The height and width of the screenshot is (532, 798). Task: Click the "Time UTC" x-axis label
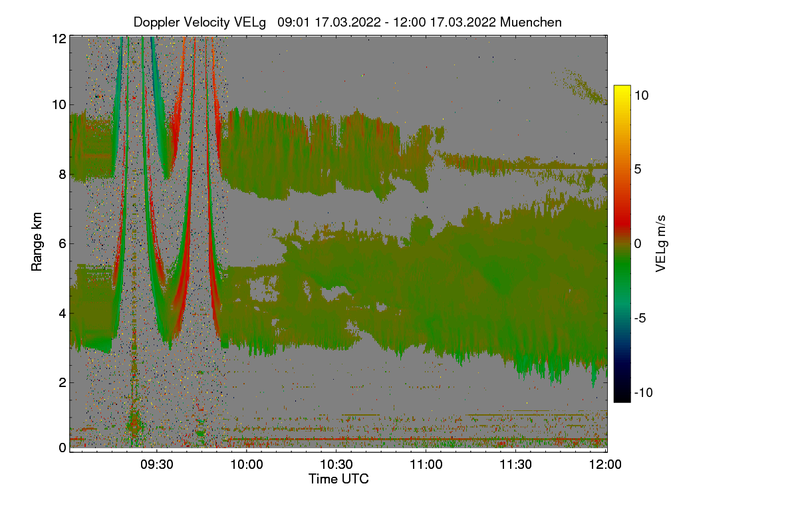(338, 479)
